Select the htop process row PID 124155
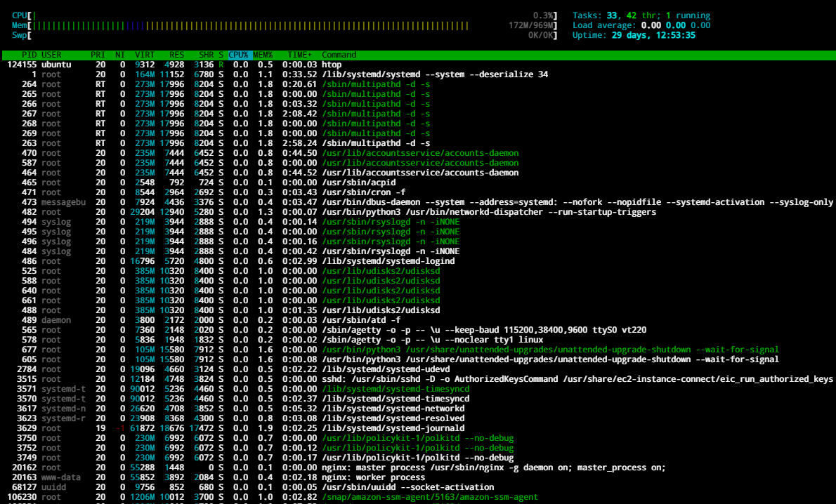This screenshot has height=504, width=836. coord(418,65)
